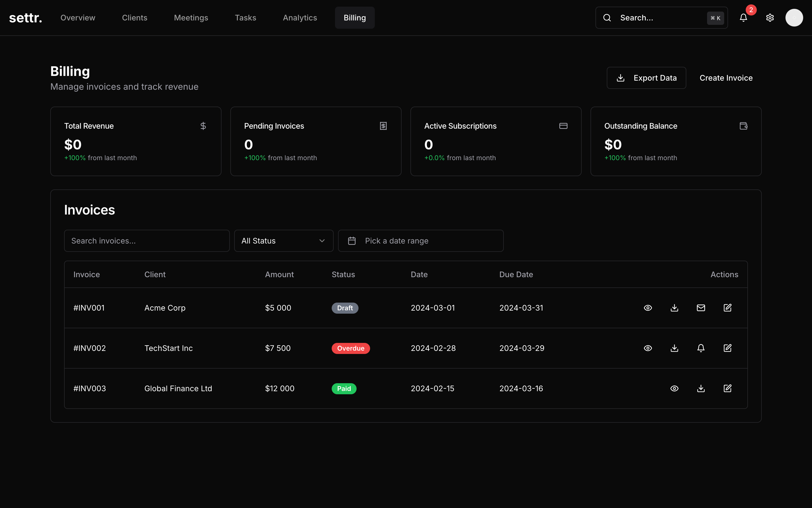Go to the Clients tab
Image resolution: width=812 pixels, height=508 pixels.
point(135,18)
